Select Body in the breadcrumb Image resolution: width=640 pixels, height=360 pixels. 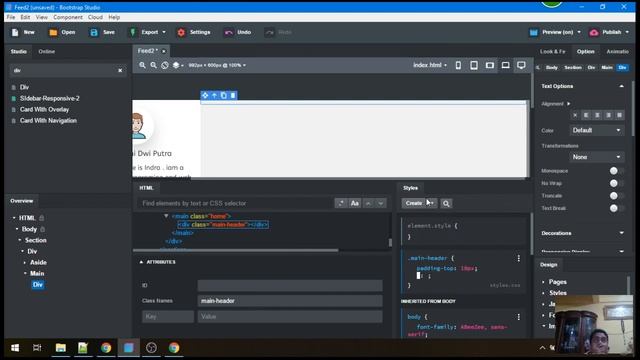pyautogui.click(x=551, y=68)
